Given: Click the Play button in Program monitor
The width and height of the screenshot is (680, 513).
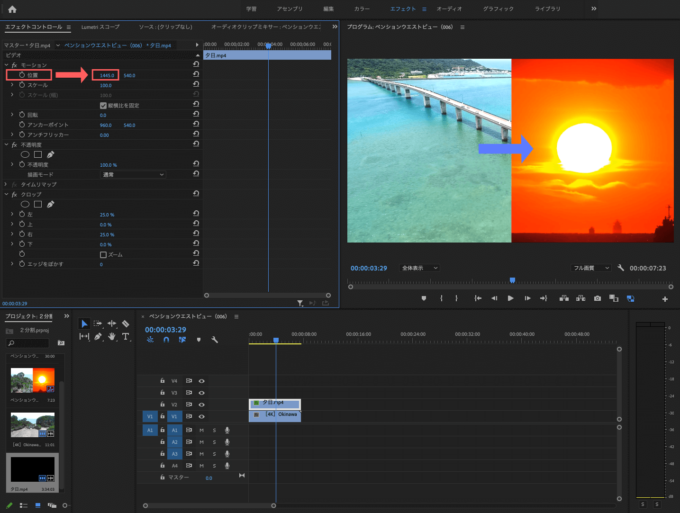Looking at the screenshot, I should [x=510, y=298].
